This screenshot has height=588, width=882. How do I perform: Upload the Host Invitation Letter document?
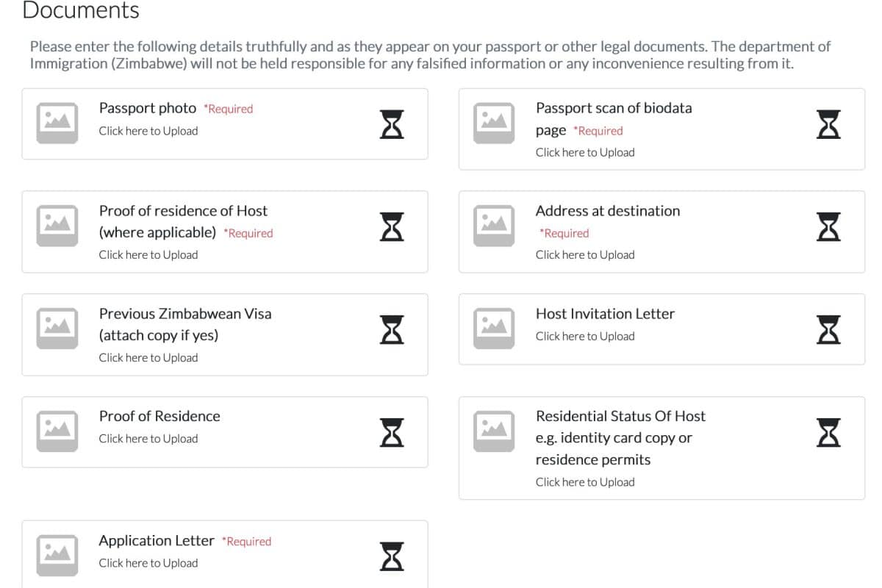(585, 336)
